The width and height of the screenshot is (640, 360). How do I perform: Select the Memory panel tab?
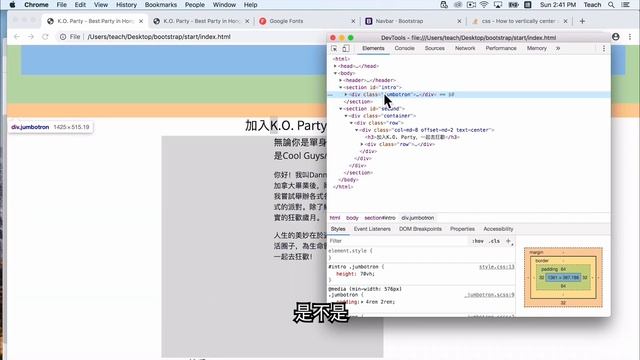pos(536,48)
